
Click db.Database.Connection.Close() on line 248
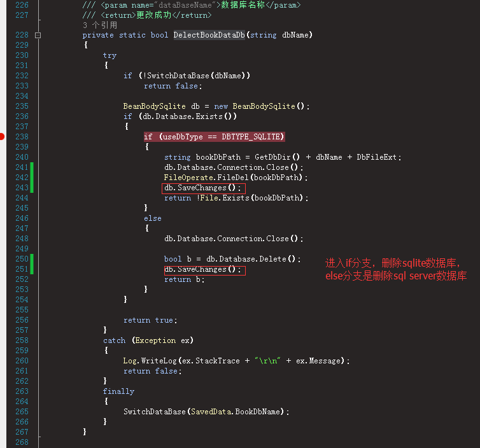(x=234, y=239)
